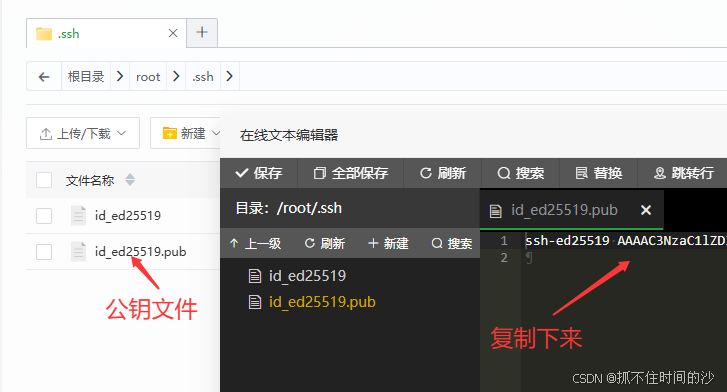Select the .ssh breadcrumb segment

tap(203, 77)
